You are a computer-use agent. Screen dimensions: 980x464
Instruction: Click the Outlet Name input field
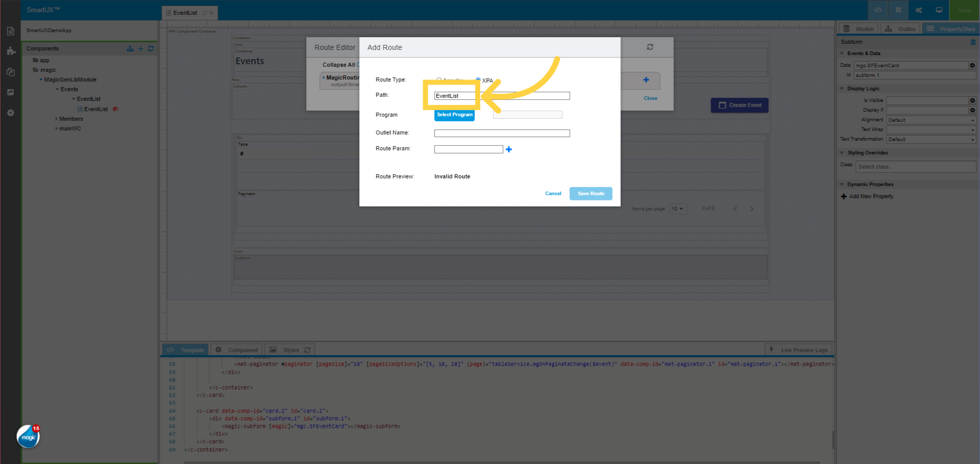click(502, 133)
